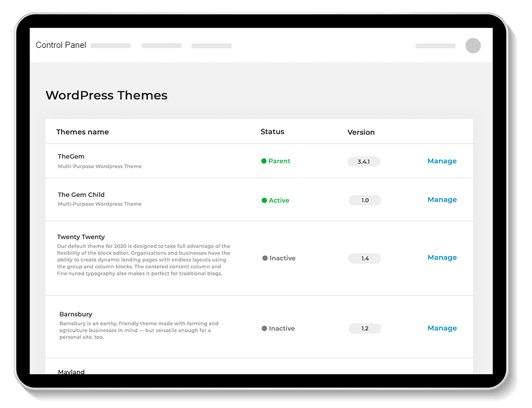The image size is (532, 408).
Task: Manage the TheGem theme
Action: coord(442,161)
